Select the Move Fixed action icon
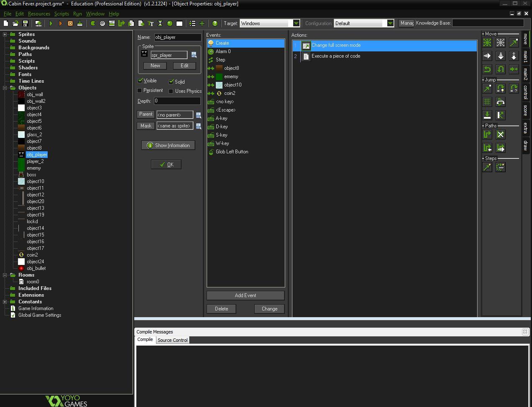 tap(487, 43)
